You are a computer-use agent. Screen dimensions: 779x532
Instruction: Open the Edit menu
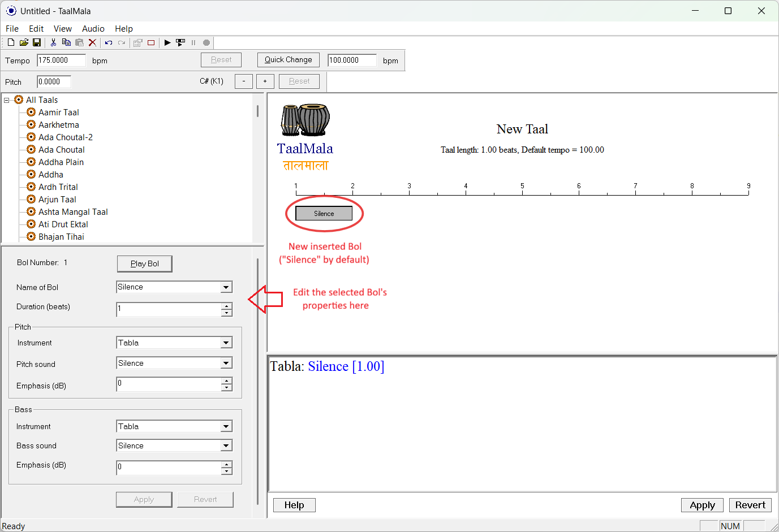click(x=36, y=29)
